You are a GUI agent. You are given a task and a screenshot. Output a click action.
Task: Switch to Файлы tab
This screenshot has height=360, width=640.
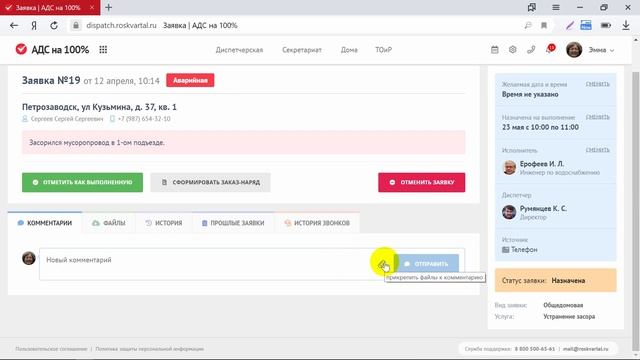pos(109,223)
